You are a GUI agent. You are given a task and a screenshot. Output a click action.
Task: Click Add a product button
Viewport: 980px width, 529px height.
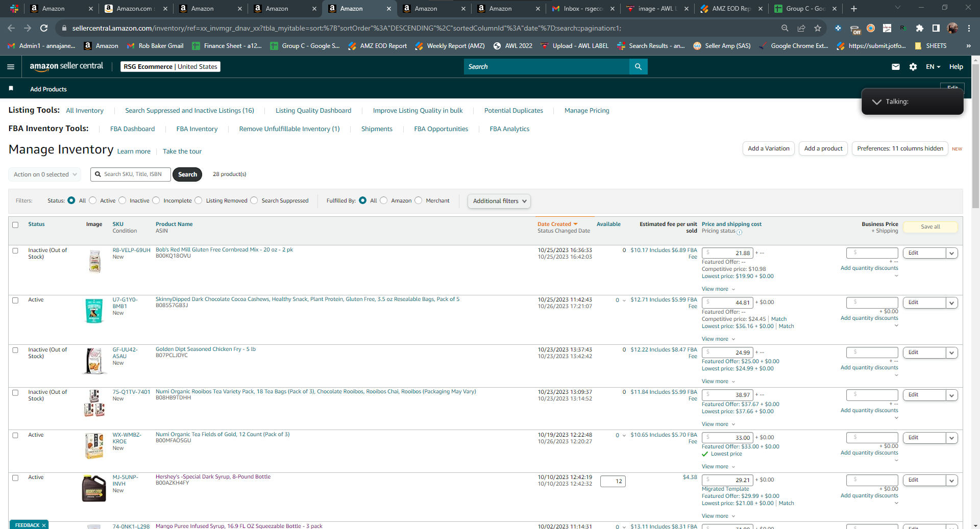pyautogui.click(x=823, y=148)
